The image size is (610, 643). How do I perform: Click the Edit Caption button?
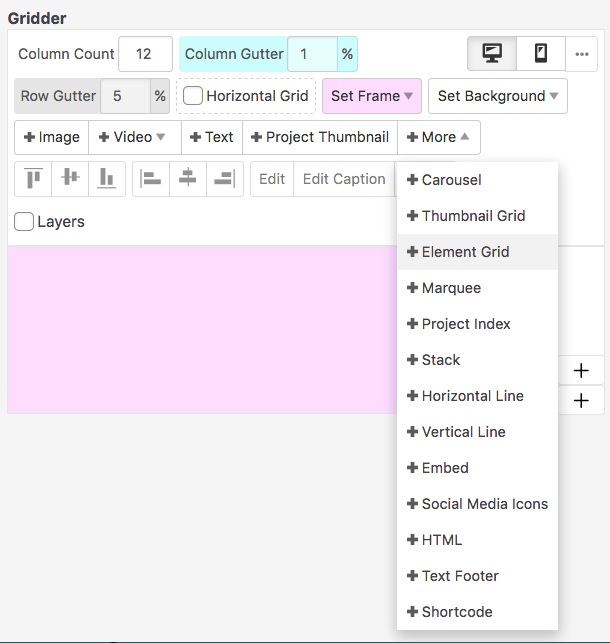point(344,179)
